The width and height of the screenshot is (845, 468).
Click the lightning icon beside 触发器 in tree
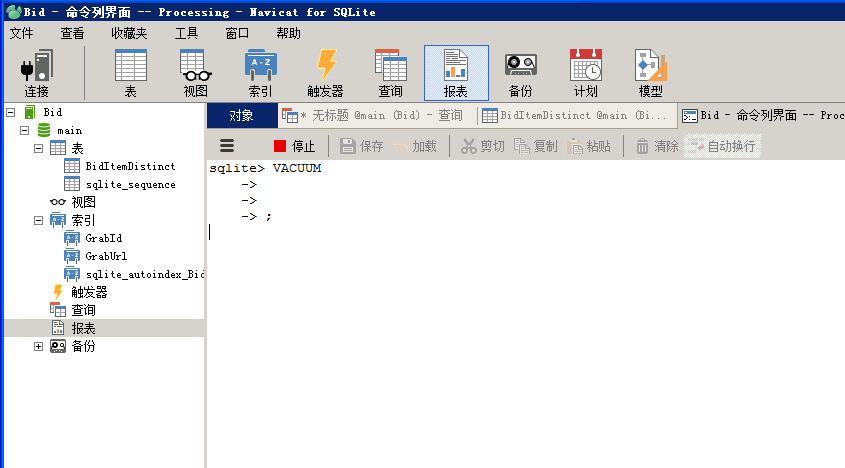click(x=58, y=292)
